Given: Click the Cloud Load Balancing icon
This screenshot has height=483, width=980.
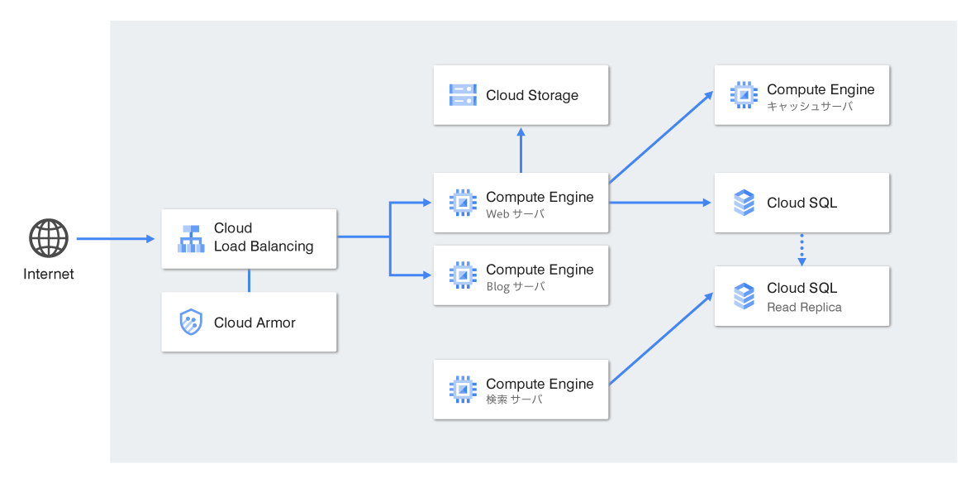Looking at the screenshot, I should point(191,238).
